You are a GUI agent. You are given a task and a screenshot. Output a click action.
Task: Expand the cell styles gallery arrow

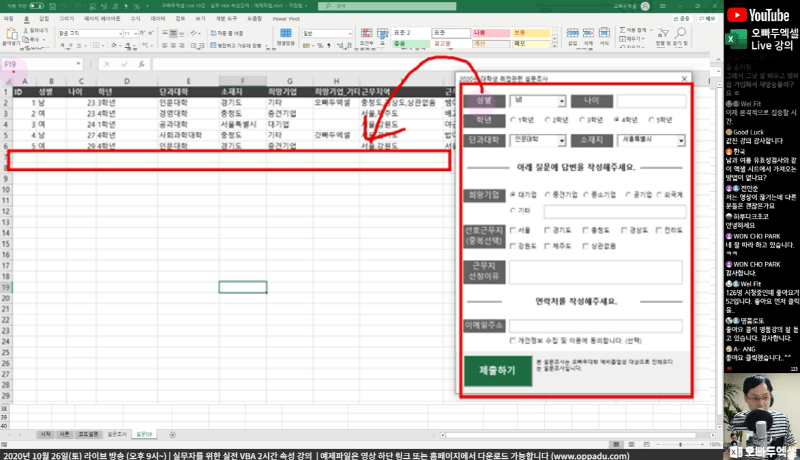[555, 45]
